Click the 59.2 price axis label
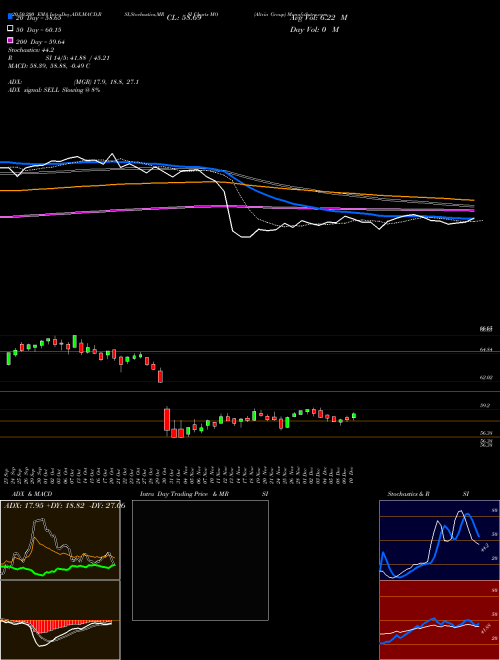Viewport: 500px width, 660px height. coord(485,406)
